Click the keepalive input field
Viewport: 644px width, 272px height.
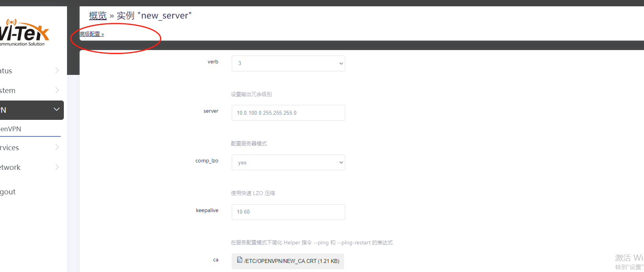(x=288, y=212)
